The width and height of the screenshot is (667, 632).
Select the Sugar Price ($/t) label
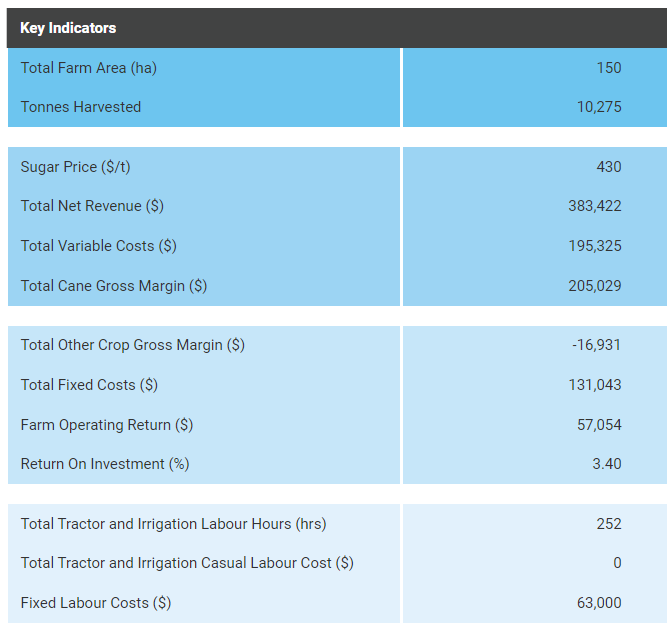(x=75, y=167)
